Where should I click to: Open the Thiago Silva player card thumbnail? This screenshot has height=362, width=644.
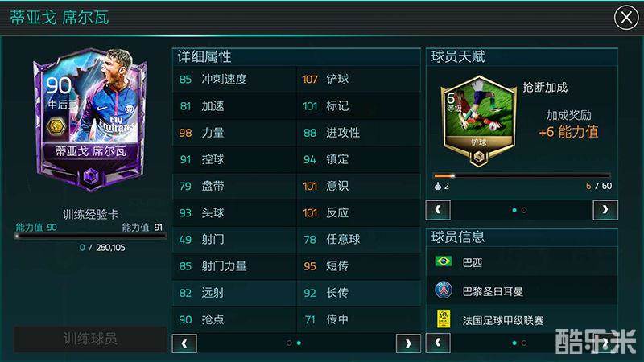(90, 120)
